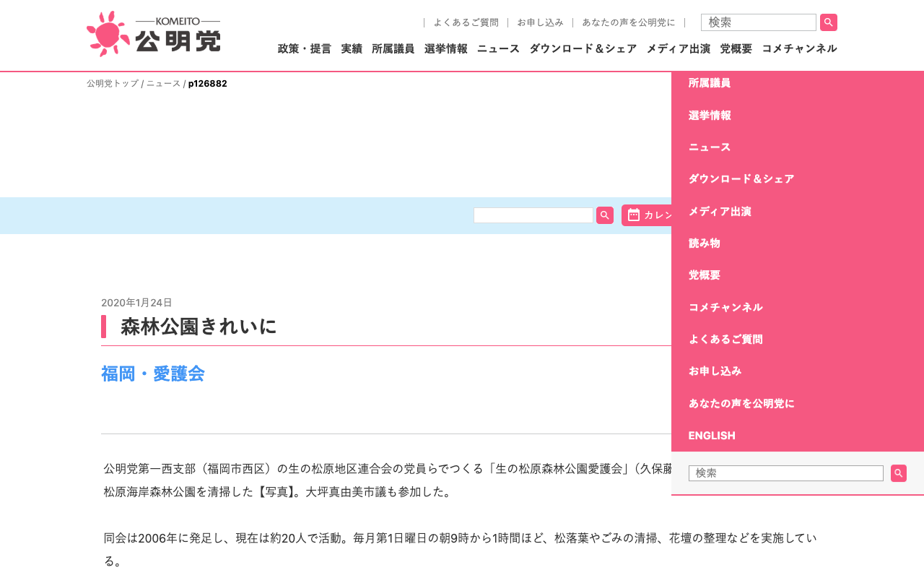Viewport: 924px width, 578px height.
Task: Click the date 2020年1月24日
Action: point(136,303)
